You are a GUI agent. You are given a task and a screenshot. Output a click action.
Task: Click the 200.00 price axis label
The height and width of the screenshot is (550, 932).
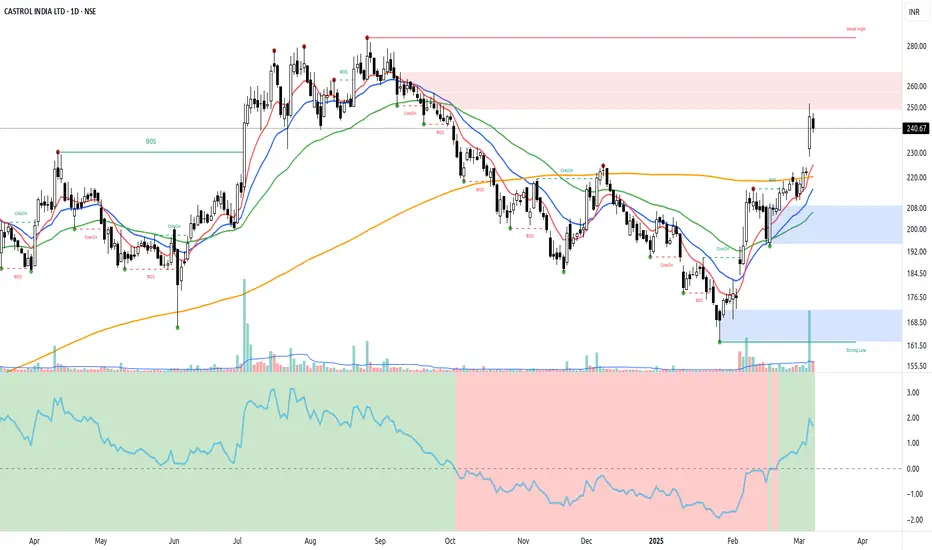(917, 230)
